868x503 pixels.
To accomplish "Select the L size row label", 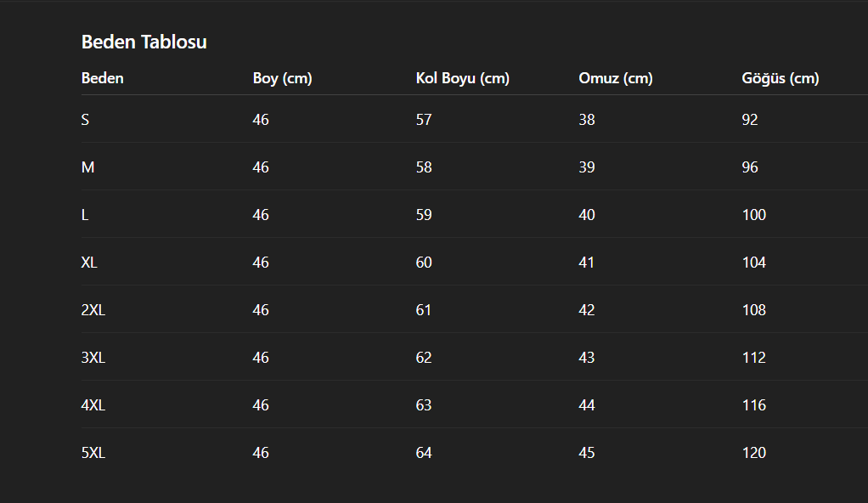I will (85, 215).
